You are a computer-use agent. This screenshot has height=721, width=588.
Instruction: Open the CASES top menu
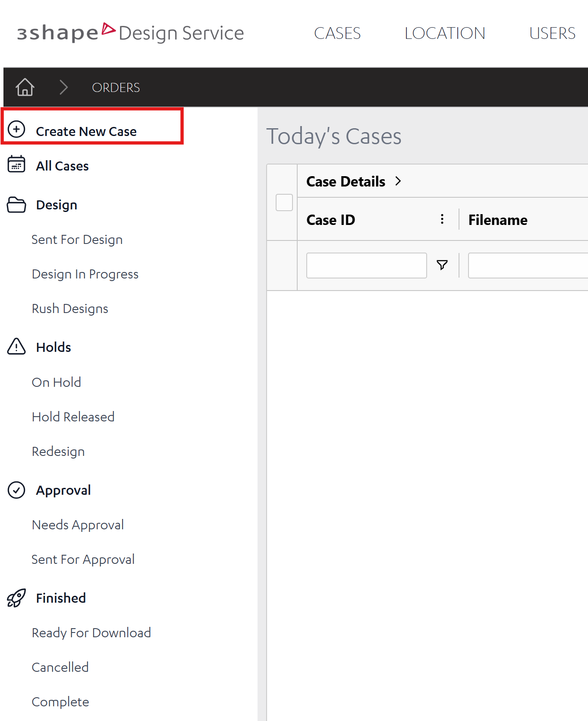tap(337, 33)
